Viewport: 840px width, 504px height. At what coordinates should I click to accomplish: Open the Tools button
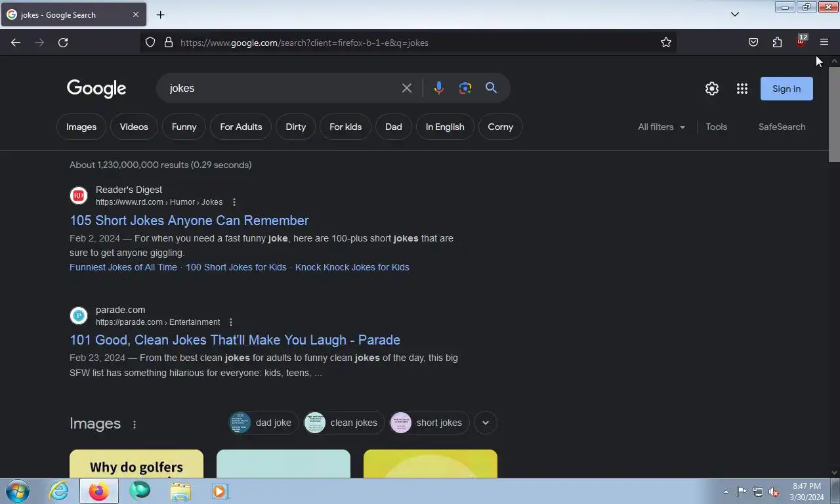[x=717, y=127]
